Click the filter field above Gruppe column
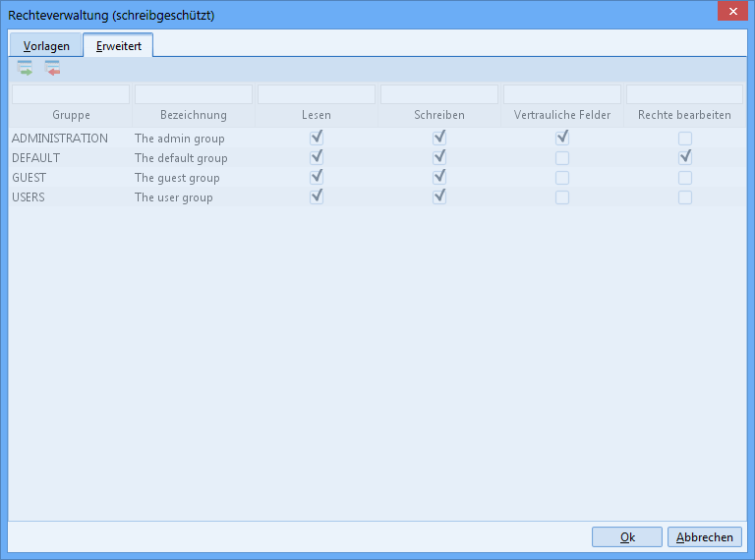The image size is (755, 560). point(71,94)
